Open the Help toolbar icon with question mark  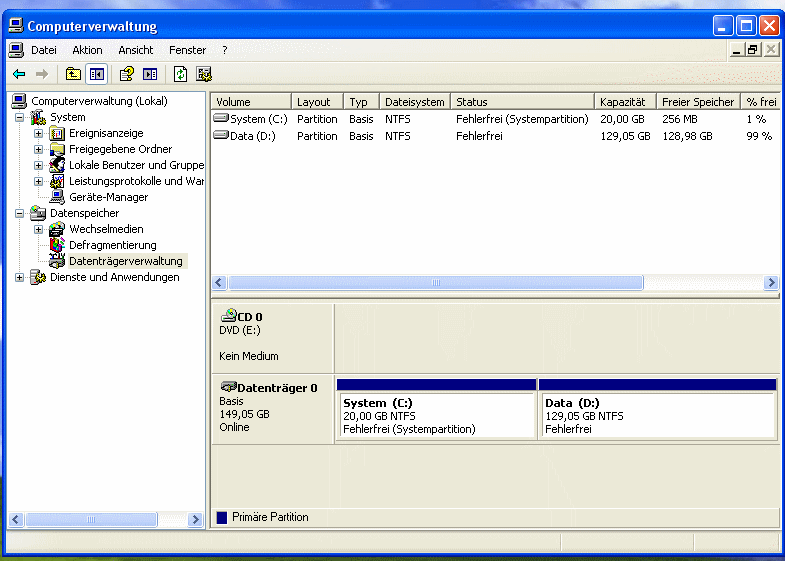pyautogui.click(x=126, y=74)
